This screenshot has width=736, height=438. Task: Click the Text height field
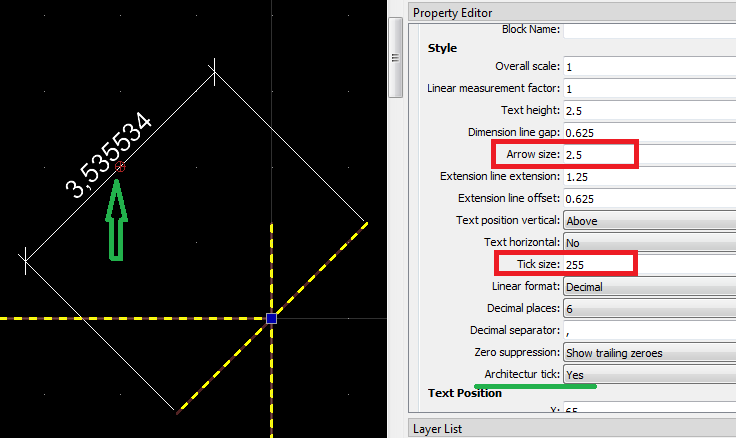pos(648,111)
